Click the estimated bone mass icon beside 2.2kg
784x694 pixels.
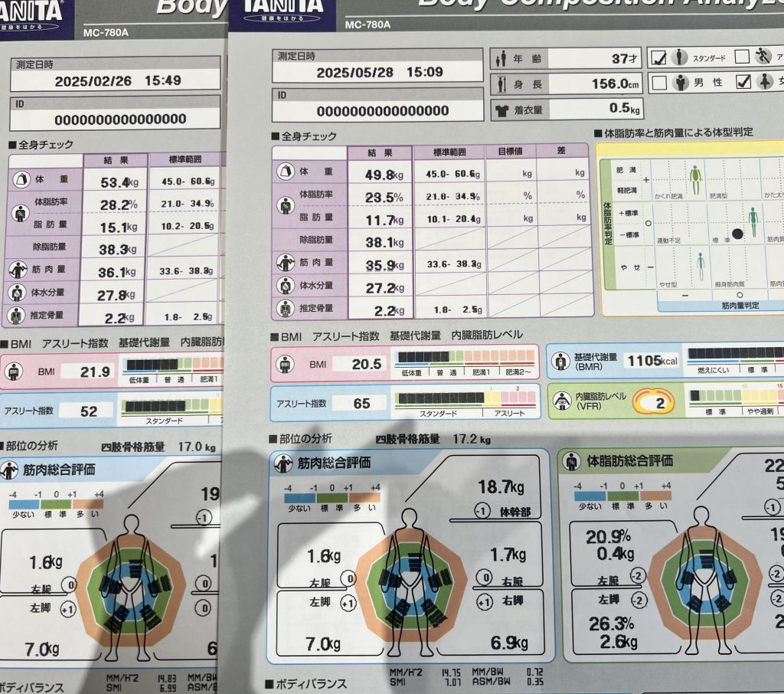pyautogui.click(x=286, y=309)
